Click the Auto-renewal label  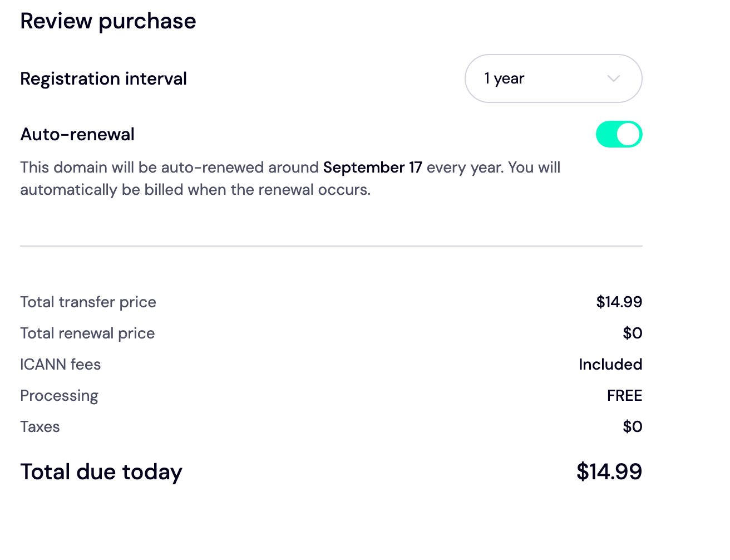coord(77,134)
